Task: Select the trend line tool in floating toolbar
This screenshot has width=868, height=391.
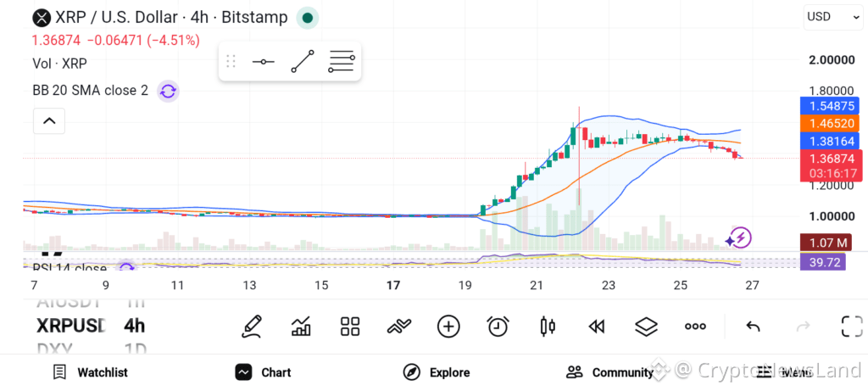Action: click(x=303, y=61)
